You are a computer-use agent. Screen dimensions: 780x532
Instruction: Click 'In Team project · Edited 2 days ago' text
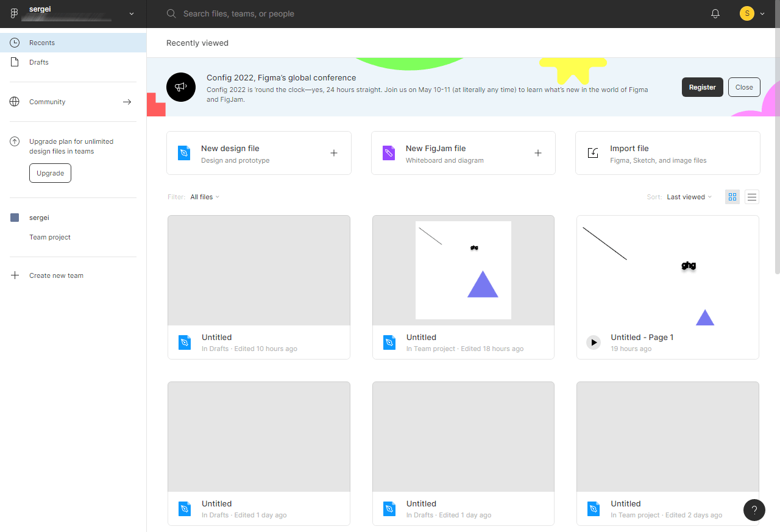coord(667,515)
